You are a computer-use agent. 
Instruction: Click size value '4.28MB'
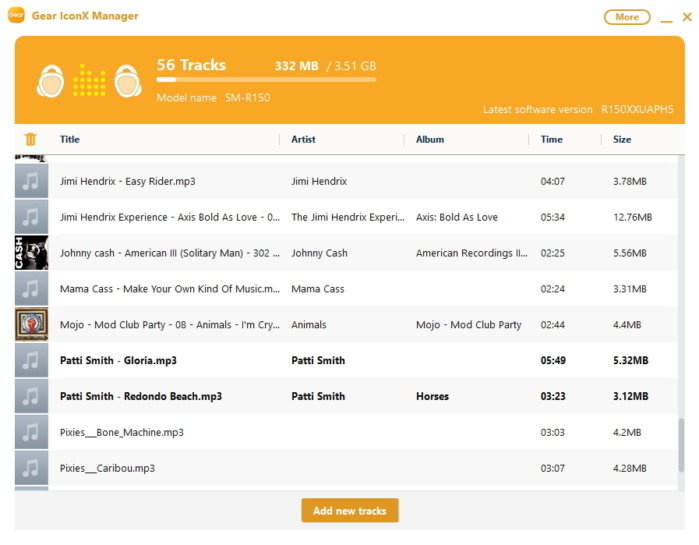coord(629,468)
